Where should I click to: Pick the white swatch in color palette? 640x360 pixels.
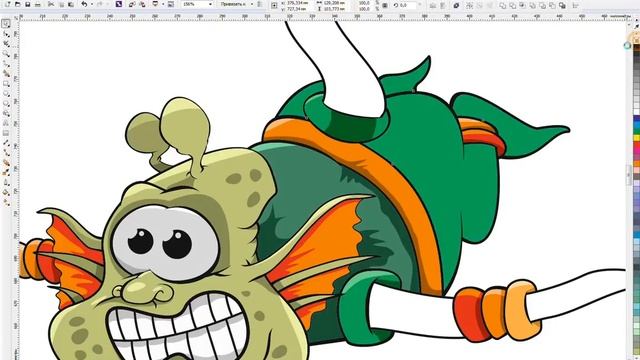pos(637,111)
